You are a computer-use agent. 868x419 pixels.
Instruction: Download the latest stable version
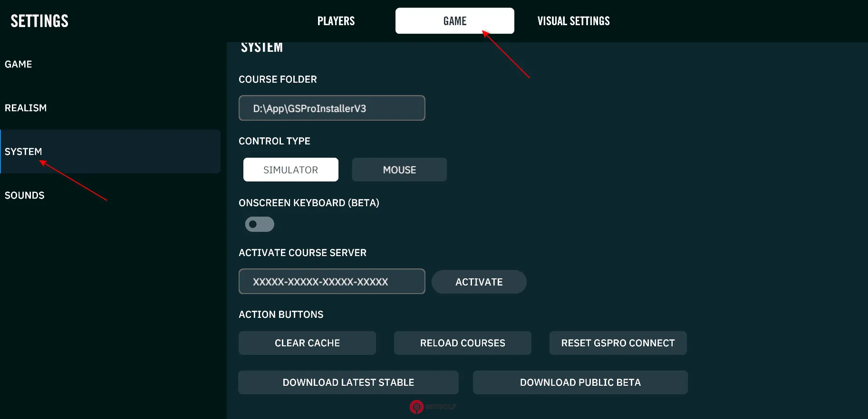348,382
